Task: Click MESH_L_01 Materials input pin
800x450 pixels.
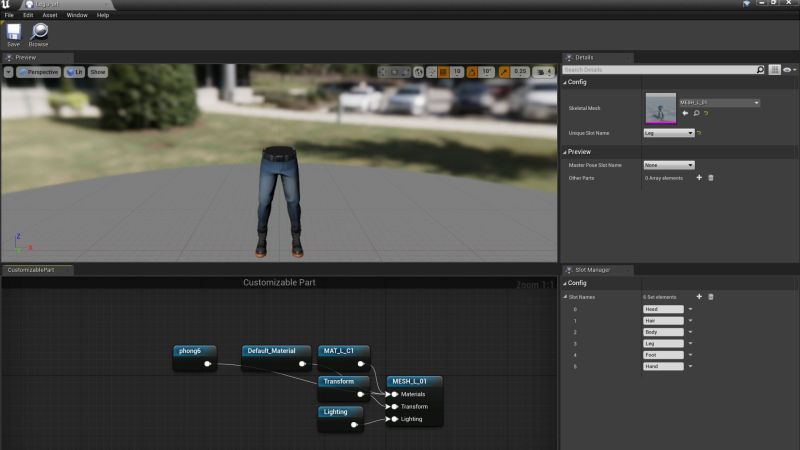Action: [394, 394]
